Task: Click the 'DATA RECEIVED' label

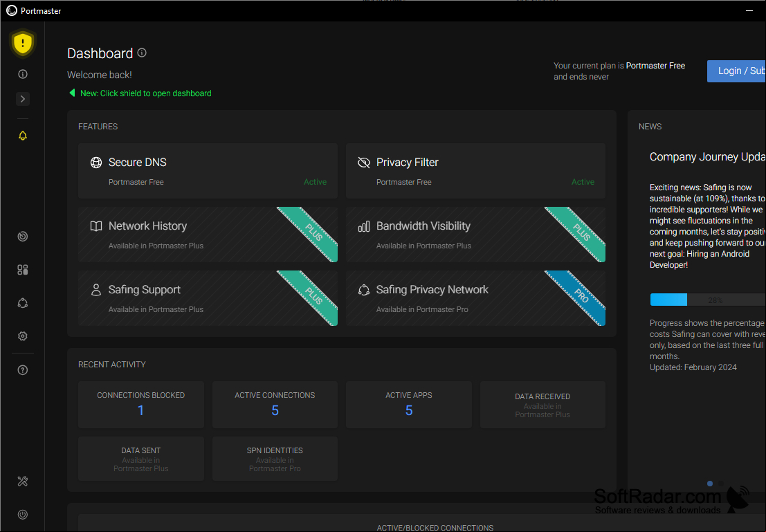Action: click(x=542, y=396)
